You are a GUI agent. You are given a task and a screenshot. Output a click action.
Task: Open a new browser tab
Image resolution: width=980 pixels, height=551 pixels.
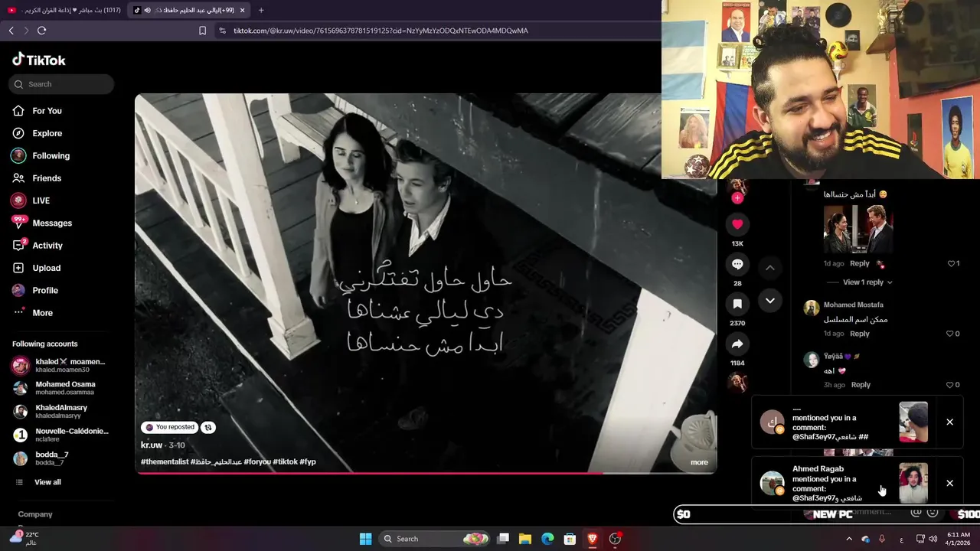[261, 10]
